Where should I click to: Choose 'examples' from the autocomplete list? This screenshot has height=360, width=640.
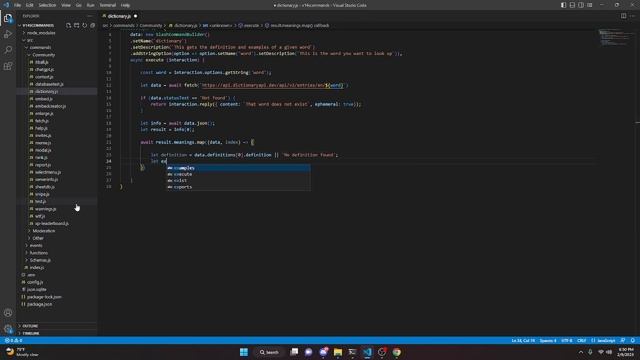238,168
